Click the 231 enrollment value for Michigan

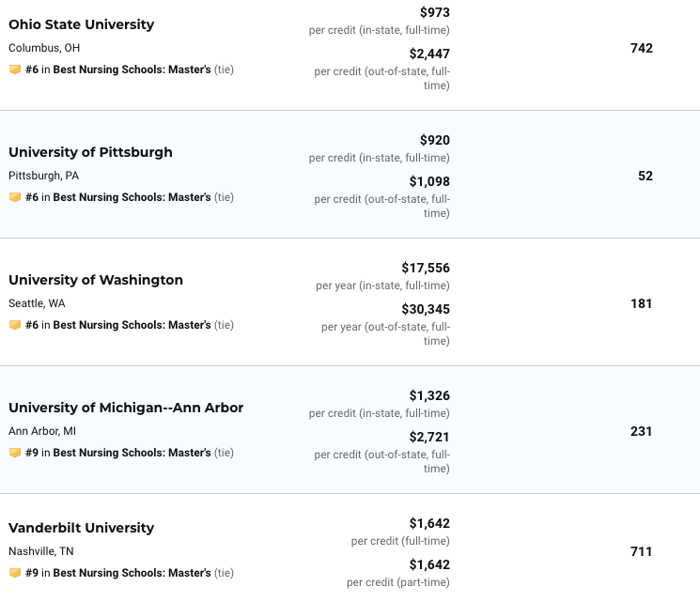(642, 431)
